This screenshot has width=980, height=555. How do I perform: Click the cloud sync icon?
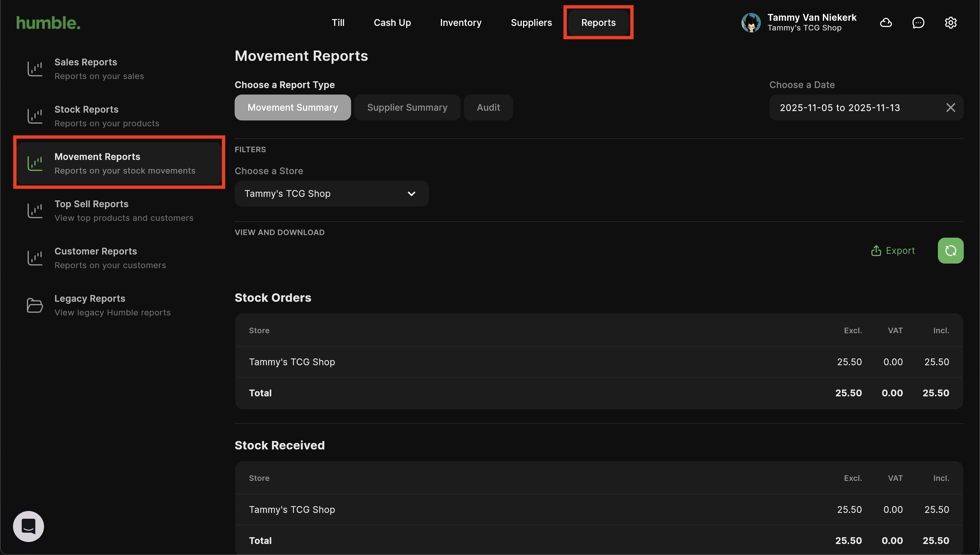pos(885,23)
